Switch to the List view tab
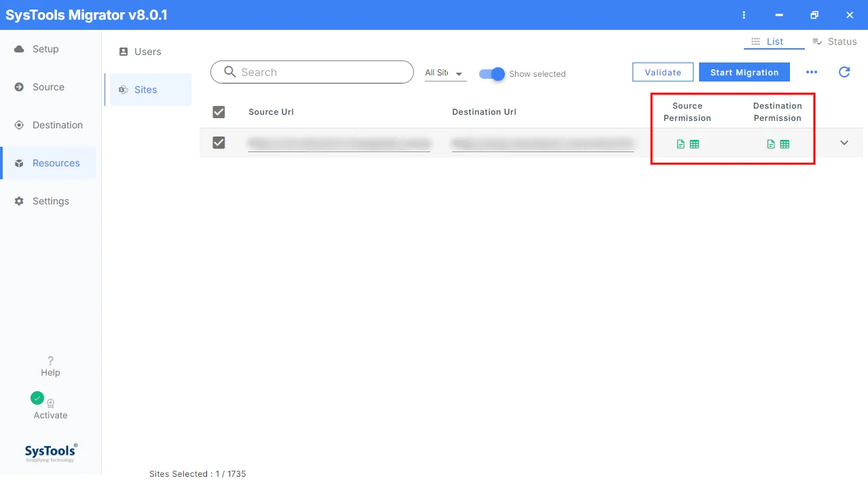Viewport: 868px width, 489px height. click(x=774, y=41)
